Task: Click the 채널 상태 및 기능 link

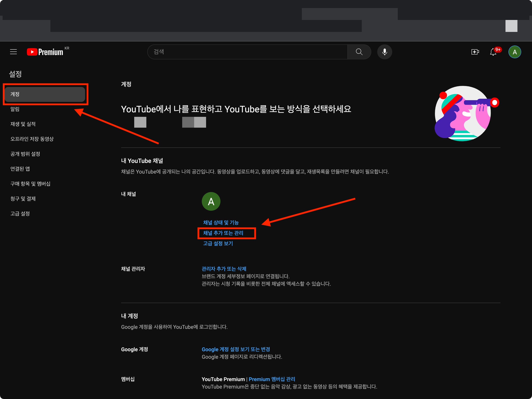Action: (221, 222)
